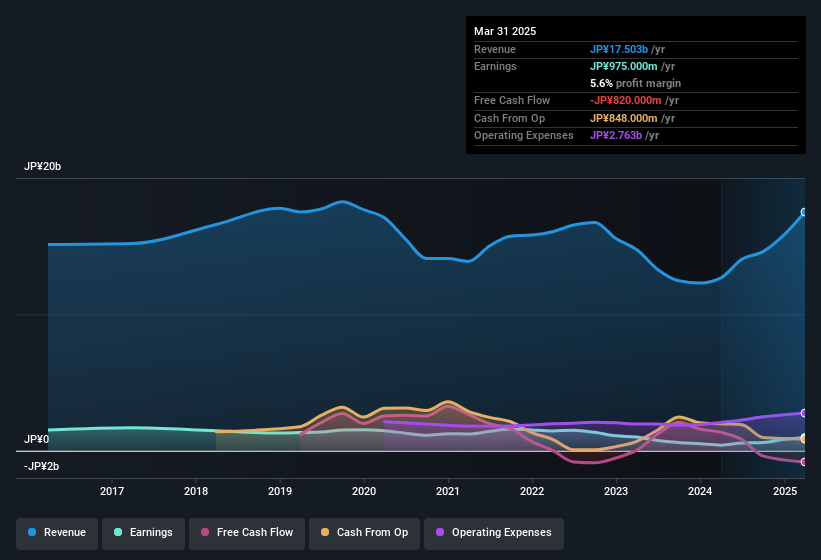Click the Revenue endpoint marker on chart
This screenshot has width=821, height=560.
[x=804, y=212]
